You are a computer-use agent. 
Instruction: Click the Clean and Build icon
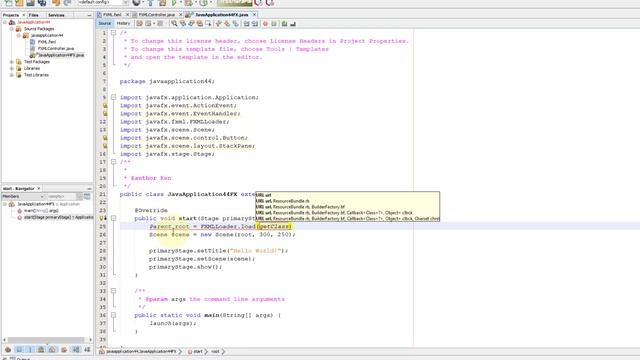[162, 3]
